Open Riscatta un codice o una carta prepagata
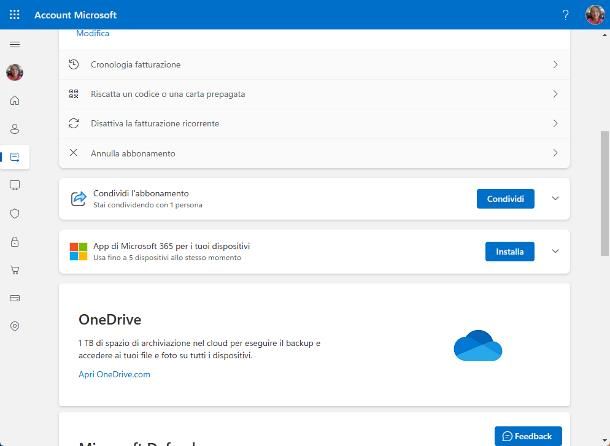The width and height of the screenshot is (610, 446). click(314, 94)
